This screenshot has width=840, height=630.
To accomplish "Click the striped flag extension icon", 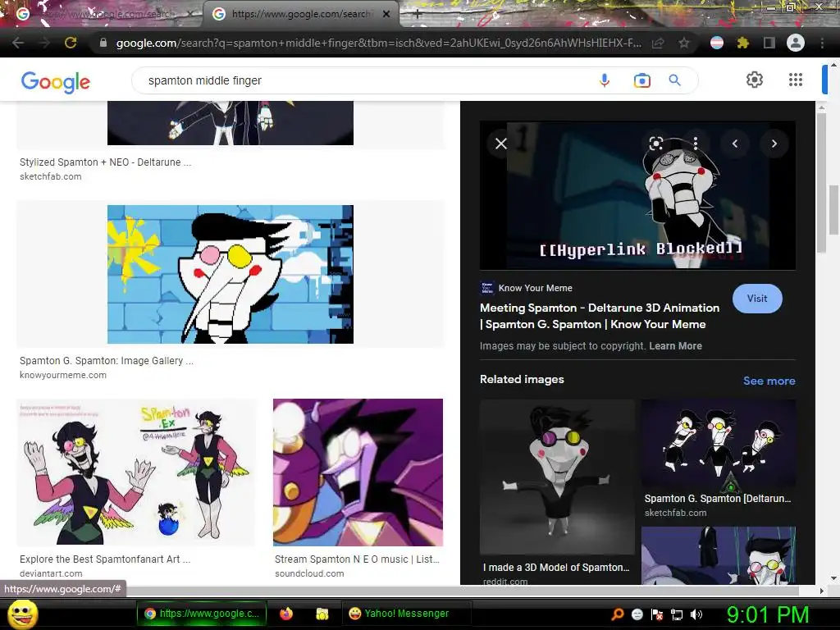I will click(717, 43).
